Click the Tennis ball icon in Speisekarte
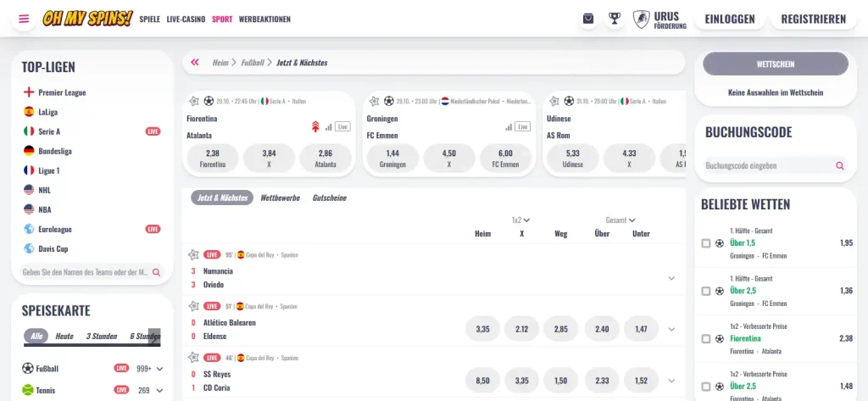868x401 pixels. (x=28, y=391)
